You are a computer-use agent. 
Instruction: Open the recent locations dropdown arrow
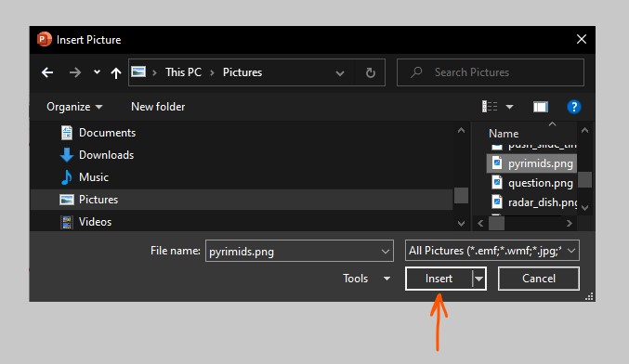click(x=97, y=72)
